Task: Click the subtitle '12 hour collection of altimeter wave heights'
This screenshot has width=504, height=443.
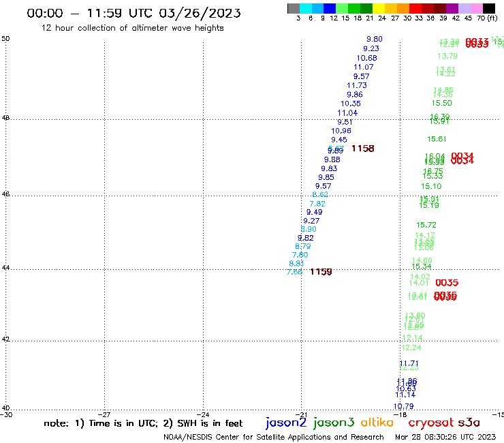Action: coord(132,28)
